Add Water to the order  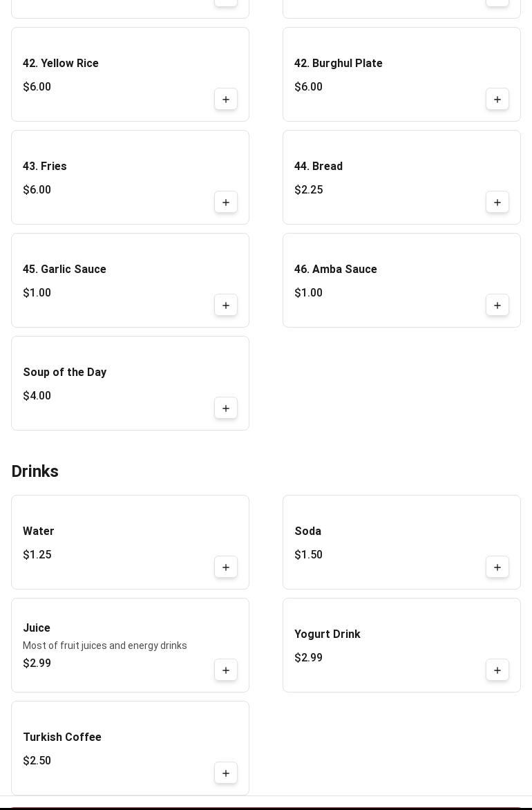point(226,567)
